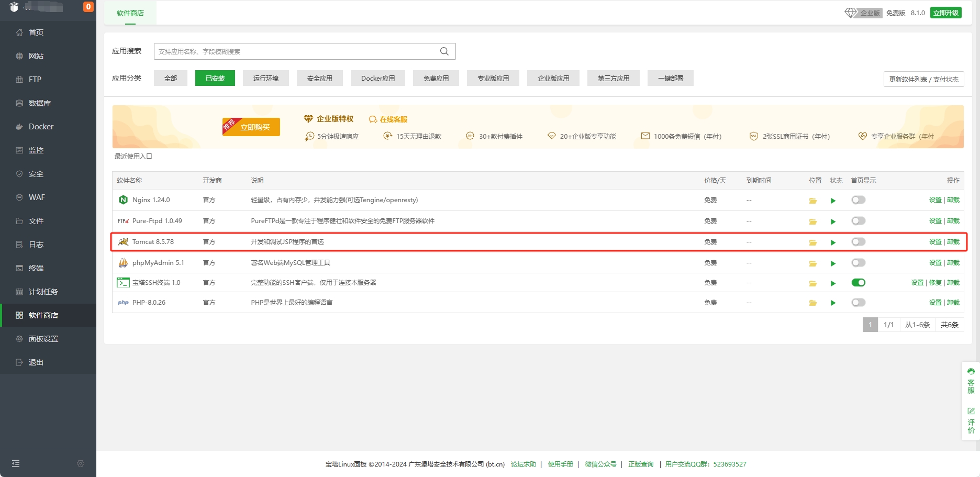This screenshot has width=980, height=477.
Task: Click PHP-8.0.26 status play icon
Action: (833, 303)
